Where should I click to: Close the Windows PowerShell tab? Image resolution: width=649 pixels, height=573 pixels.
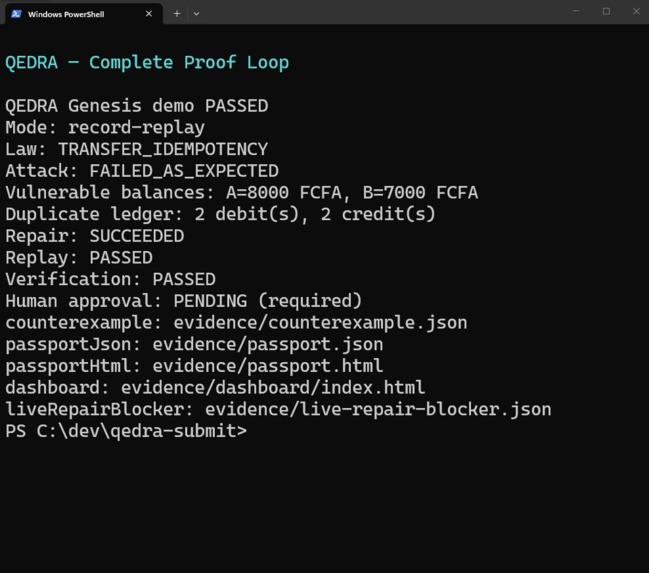149,14
